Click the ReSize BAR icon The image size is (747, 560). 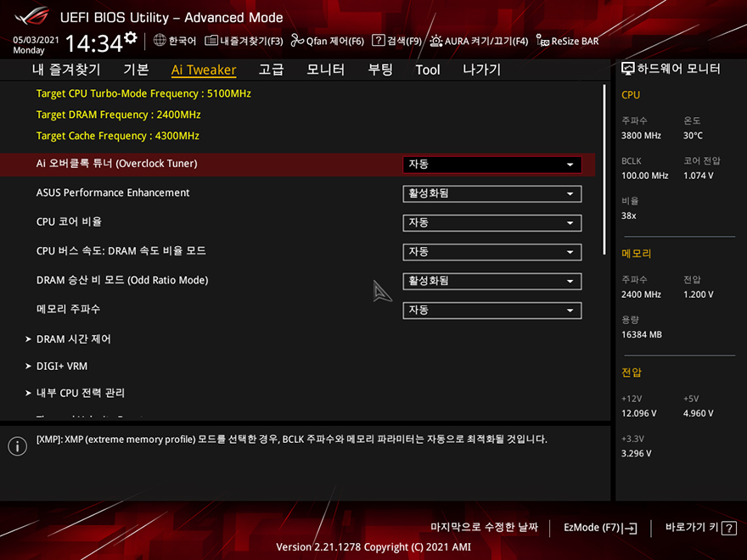pyautogui.click(x=542, y=41)
